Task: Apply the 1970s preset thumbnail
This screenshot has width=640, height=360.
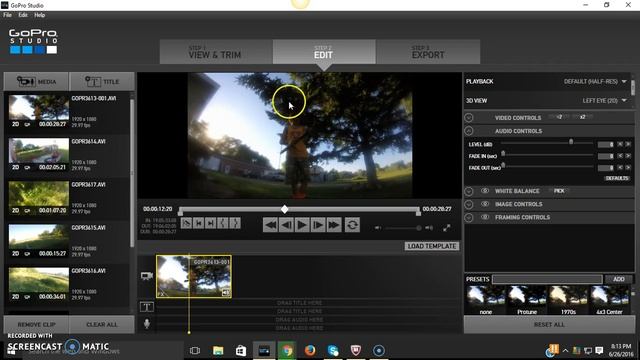Action: (x=568, y=298)
